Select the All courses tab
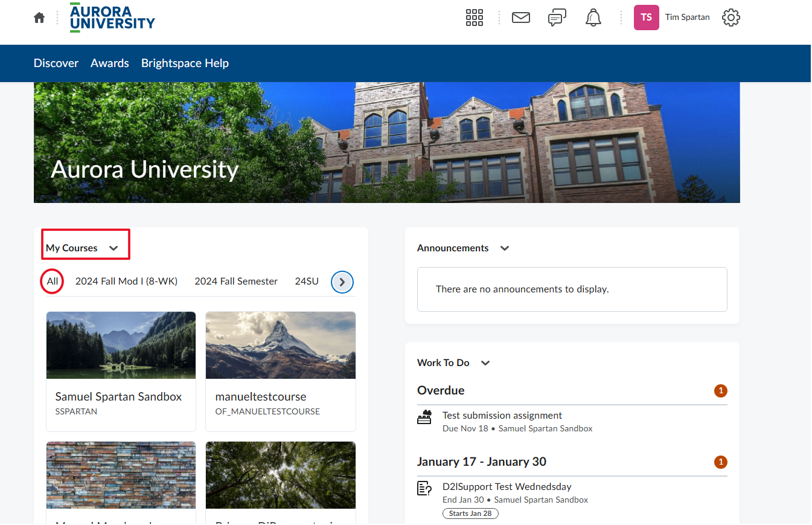 point(53,282)
